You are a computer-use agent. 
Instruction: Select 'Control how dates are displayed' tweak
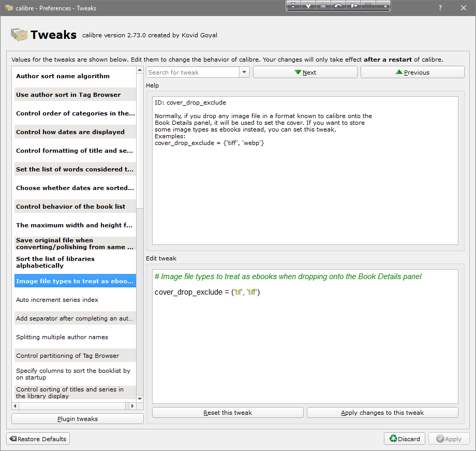(75, 132)
